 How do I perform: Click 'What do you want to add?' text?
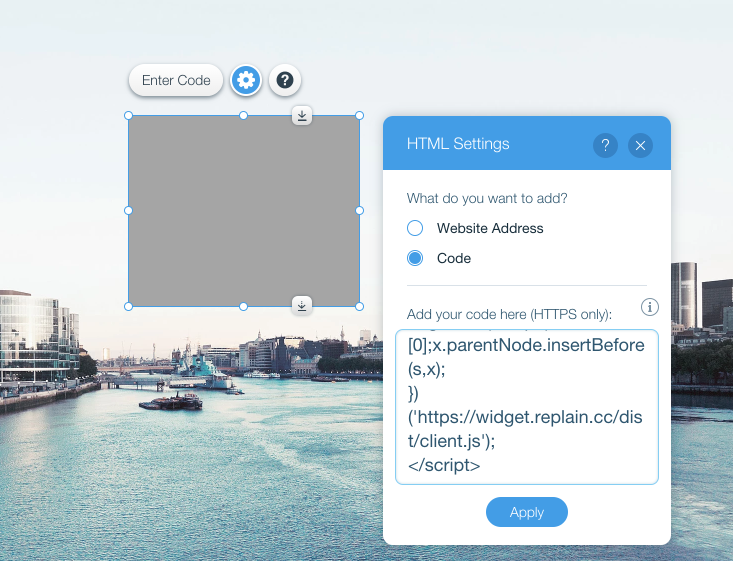pyautogui.click(x=487, y=199)
